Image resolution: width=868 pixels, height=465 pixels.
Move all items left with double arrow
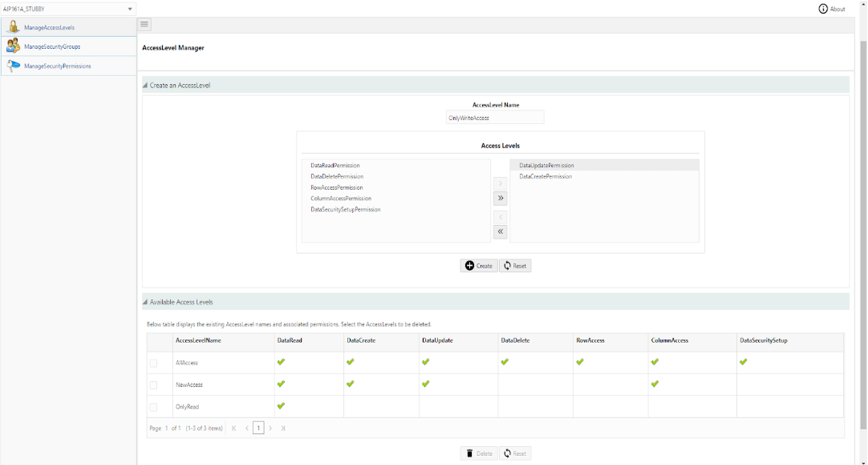[500, 232]
